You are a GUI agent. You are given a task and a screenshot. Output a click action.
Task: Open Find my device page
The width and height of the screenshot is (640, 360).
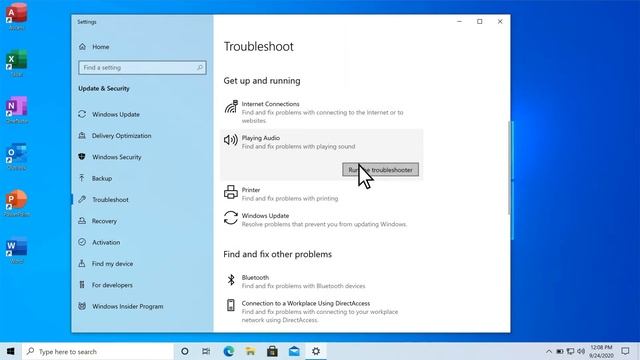(x=112, y=264)
